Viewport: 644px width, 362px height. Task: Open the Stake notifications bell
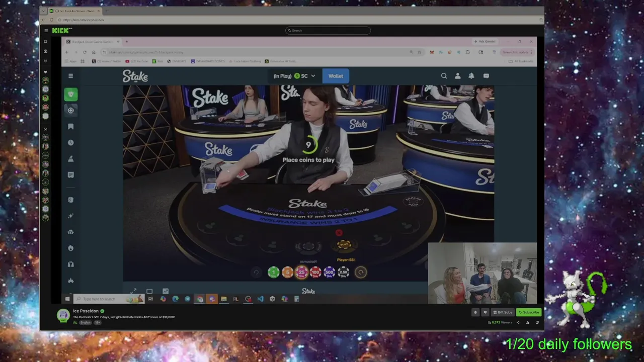click(x=471, y=76)
